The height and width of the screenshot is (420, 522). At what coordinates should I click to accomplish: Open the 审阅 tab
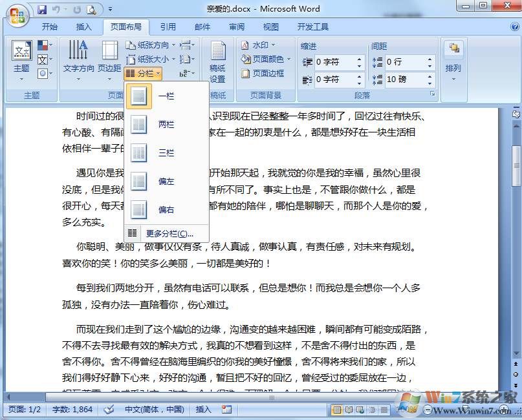pos(237,26)
